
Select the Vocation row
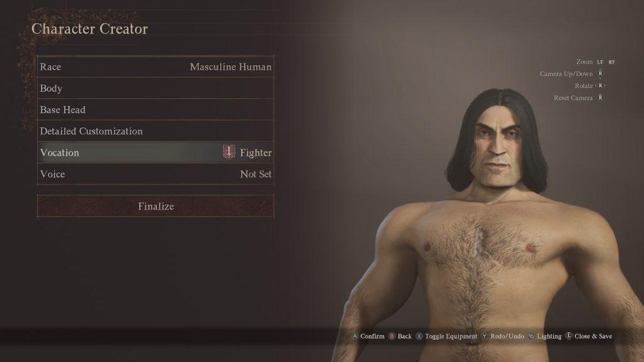[156, 152]
